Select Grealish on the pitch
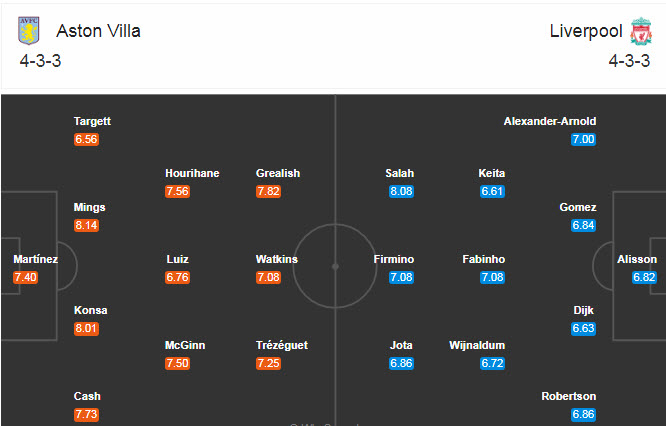Viewport: 666px width, 426px height. tap(277, 173)
